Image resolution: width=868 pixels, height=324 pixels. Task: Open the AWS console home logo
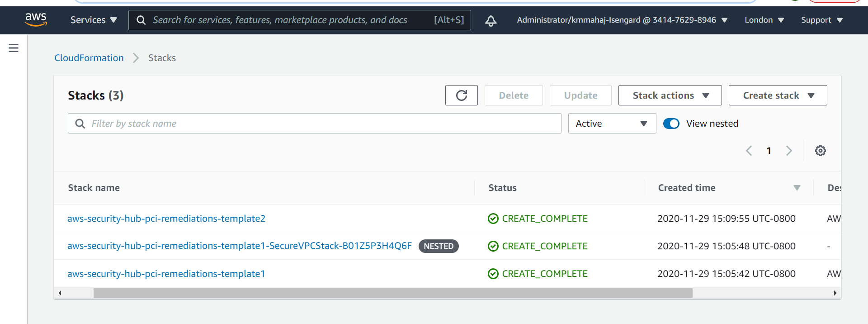36,19
